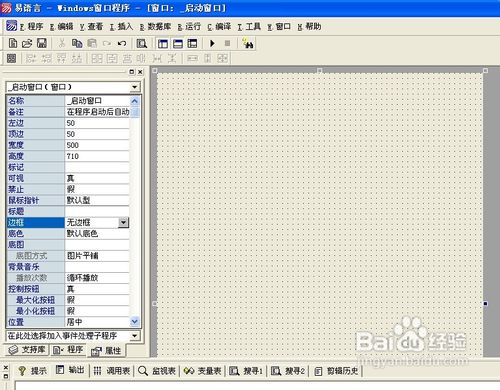Toggle the left work panel display icon
The image size is (500, 390).
pos(163,43)
